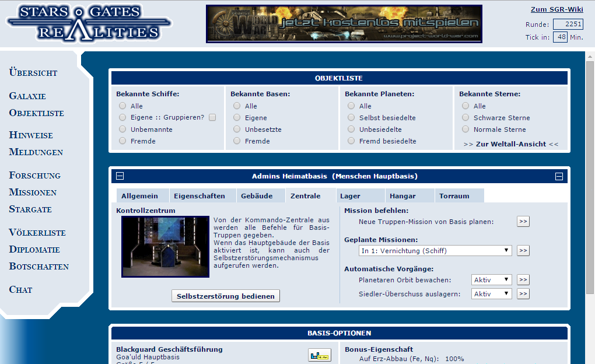595x364 pixels.
Task: Click Selbstzerstörung bedienen button
Action: click(226, 296)
